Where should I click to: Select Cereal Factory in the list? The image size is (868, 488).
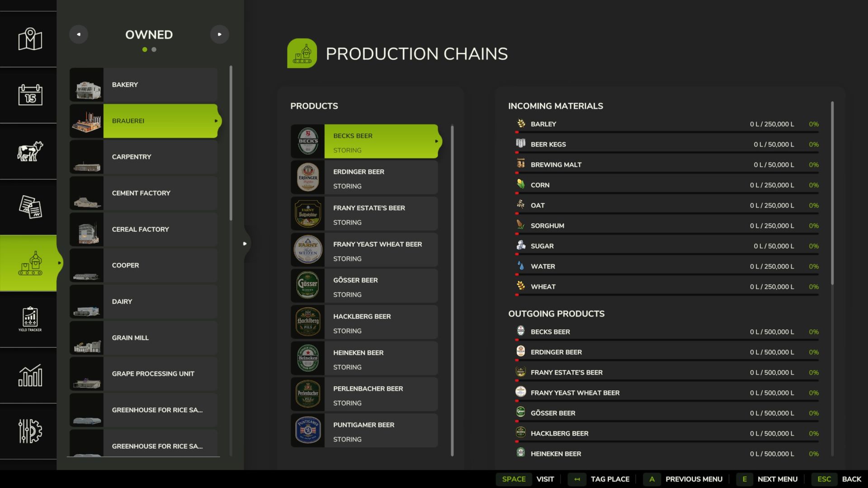(x=144, y=230)
